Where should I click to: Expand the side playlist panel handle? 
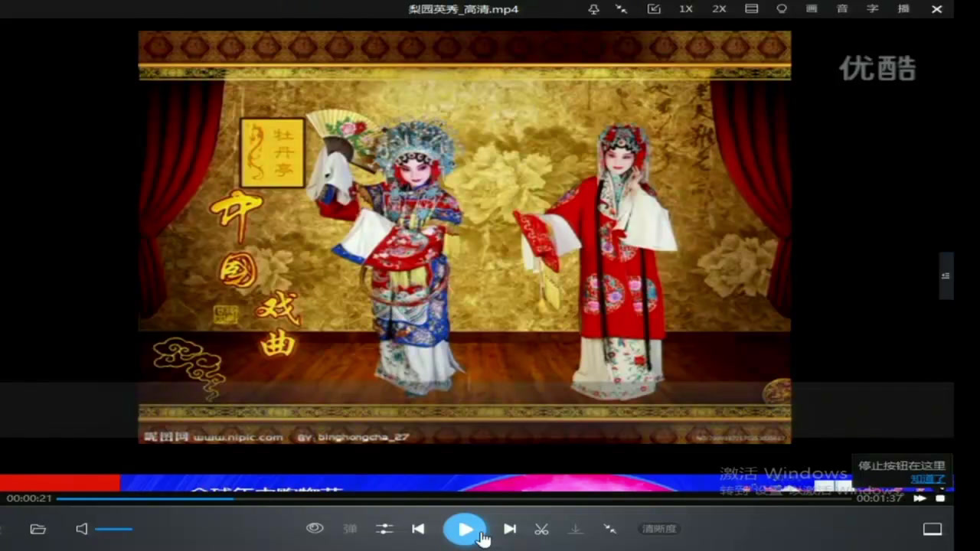pyautogui.click(x=946, y=275)
